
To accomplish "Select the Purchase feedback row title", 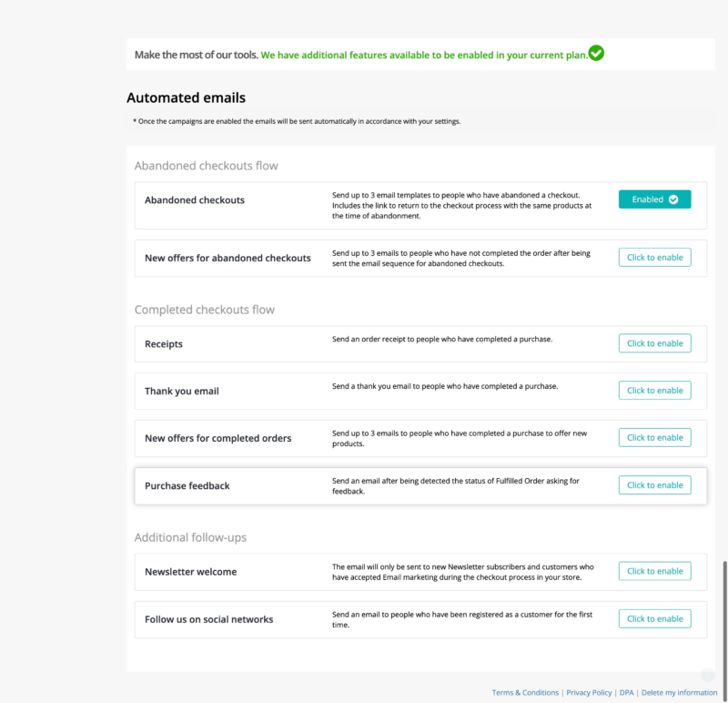I will pos(187,486).
